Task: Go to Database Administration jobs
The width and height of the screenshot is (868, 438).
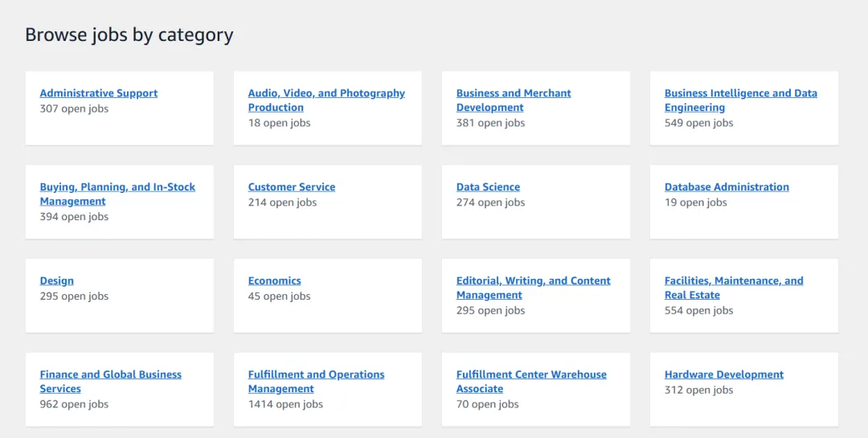Action: click(727, 186)
